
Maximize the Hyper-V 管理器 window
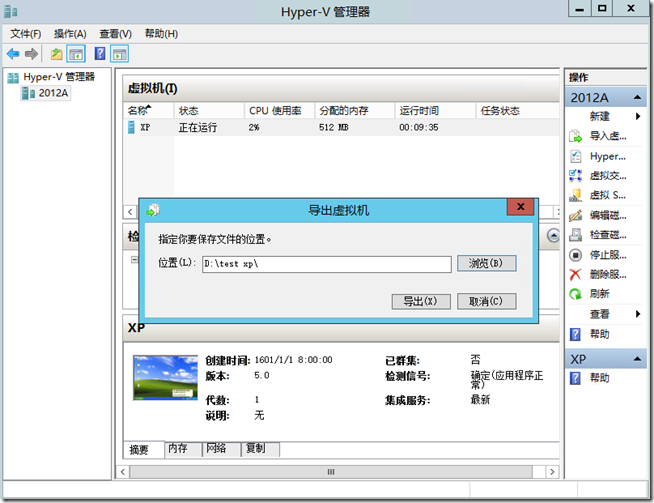(602, 9)
